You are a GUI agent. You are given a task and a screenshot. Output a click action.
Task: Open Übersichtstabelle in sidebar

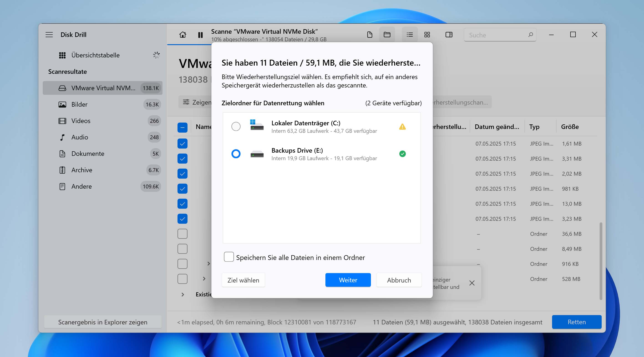(x=103, y=55)
